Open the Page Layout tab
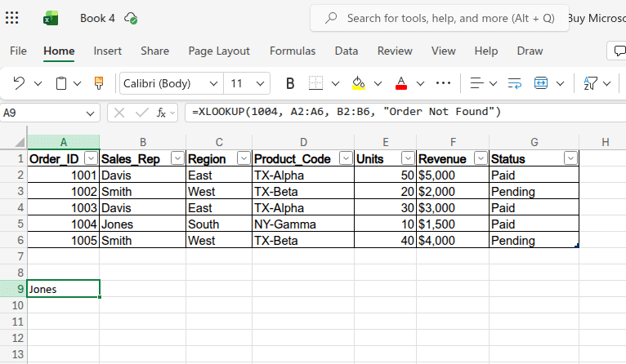 219,51
